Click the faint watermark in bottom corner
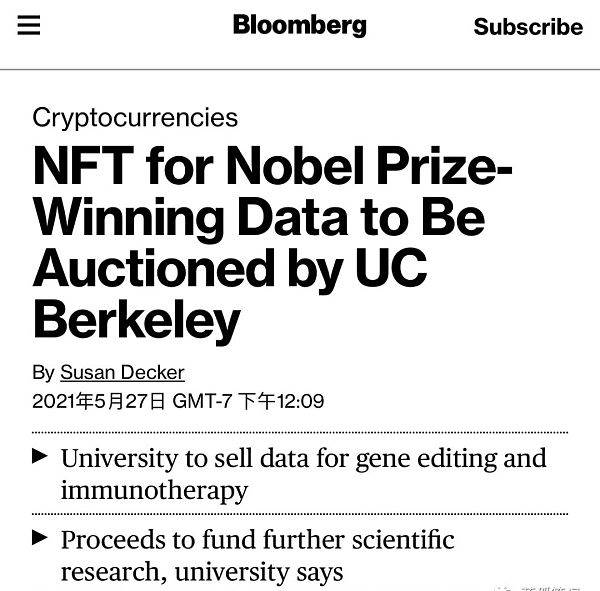This screenshot has height=591, width=600. click(x=538, y=588)
